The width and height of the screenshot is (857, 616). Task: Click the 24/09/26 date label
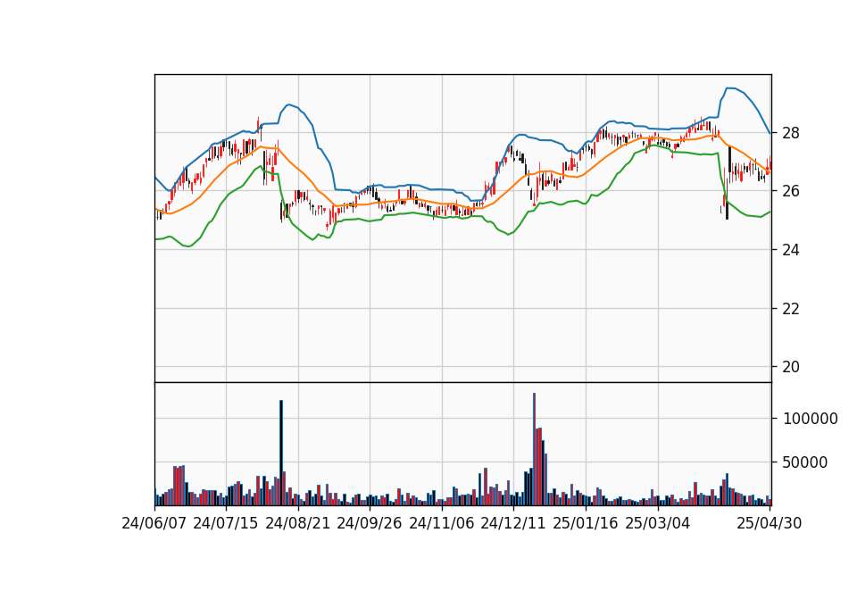click(369, 523)
